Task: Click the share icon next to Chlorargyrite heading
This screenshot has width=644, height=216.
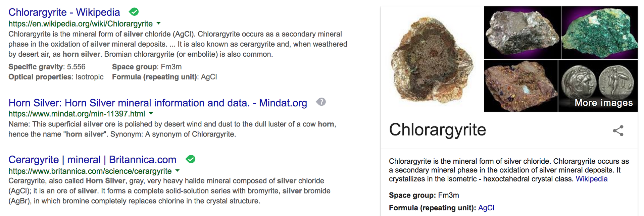Action: pyautogui.click(x=618, y=130)
